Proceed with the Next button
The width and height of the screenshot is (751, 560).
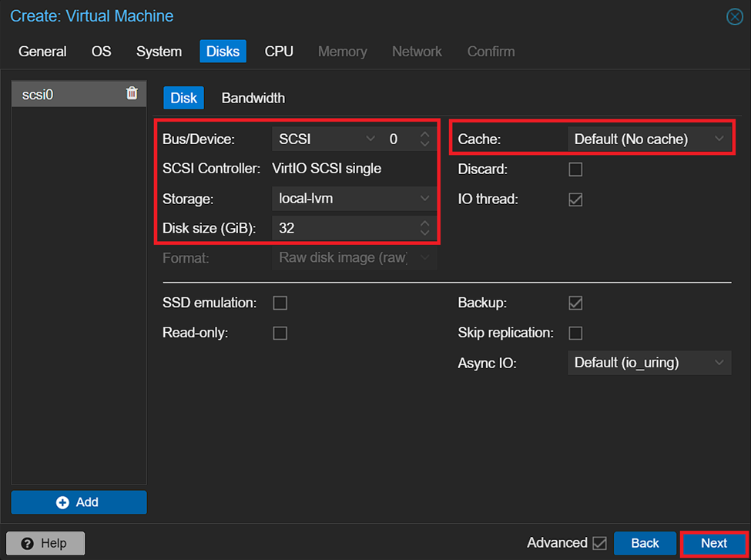point(713,543)
